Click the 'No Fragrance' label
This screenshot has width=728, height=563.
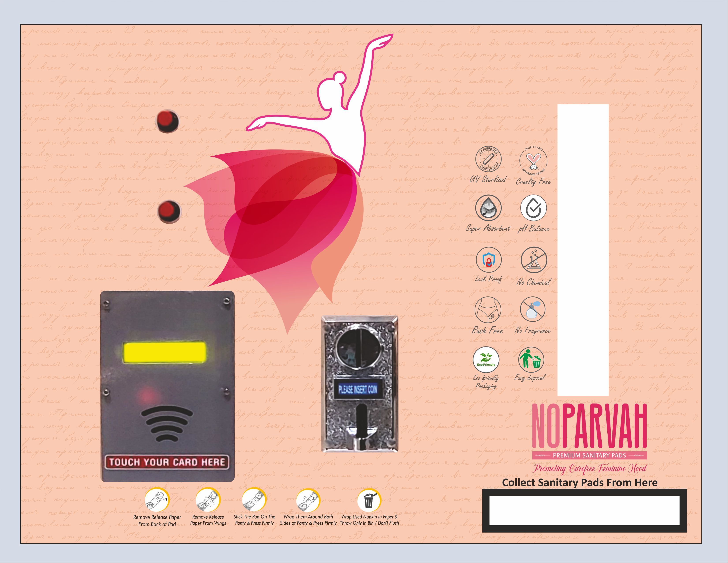[533, 331]
